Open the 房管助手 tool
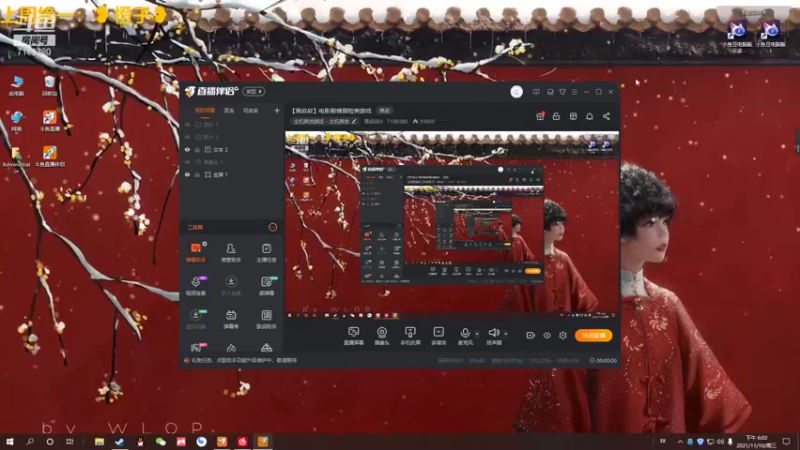Image resolution: width=800 pixels, height=450 pixels. click(x=231, y=253)
